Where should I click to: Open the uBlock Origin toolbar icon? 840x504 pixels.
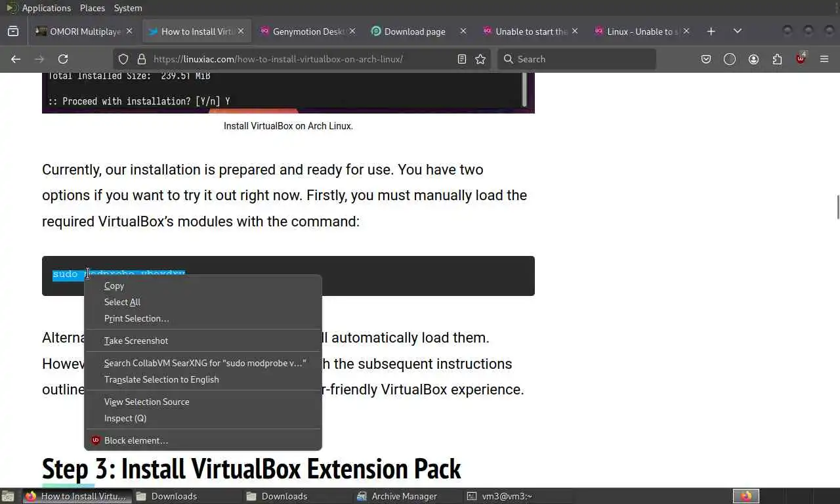click(801, 59)
